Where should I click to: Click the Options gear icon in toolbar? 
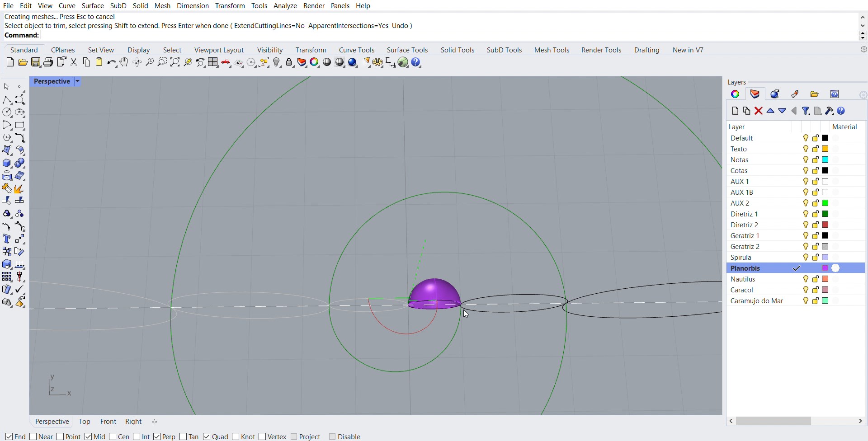[377, 62]
